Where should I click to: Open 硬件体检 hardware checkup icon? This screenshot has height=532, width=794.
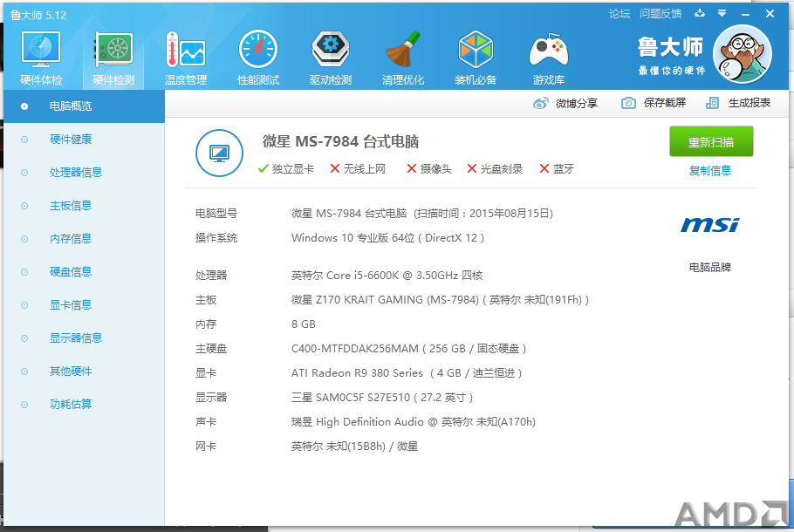(x=41, y=50)
